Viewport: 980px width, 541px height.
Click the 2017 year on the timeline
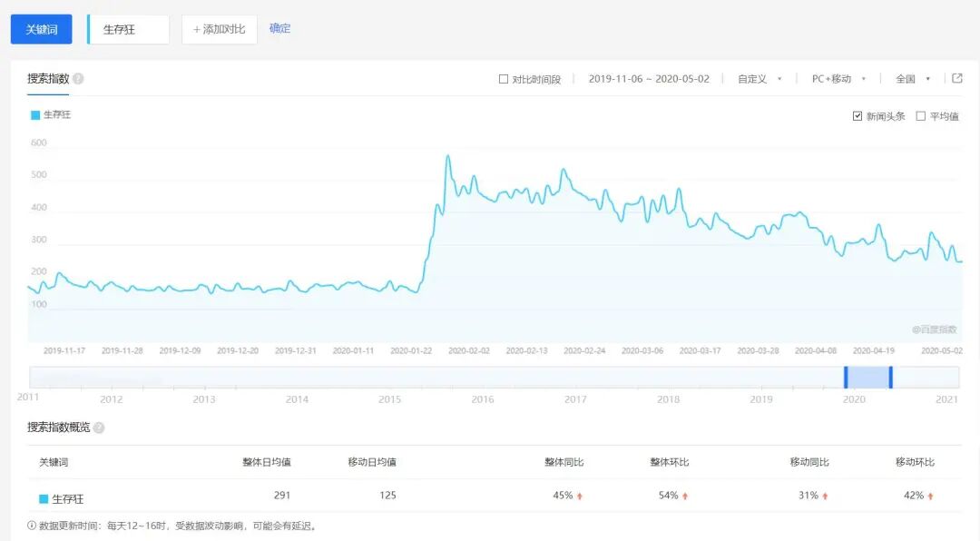point(575,399)
